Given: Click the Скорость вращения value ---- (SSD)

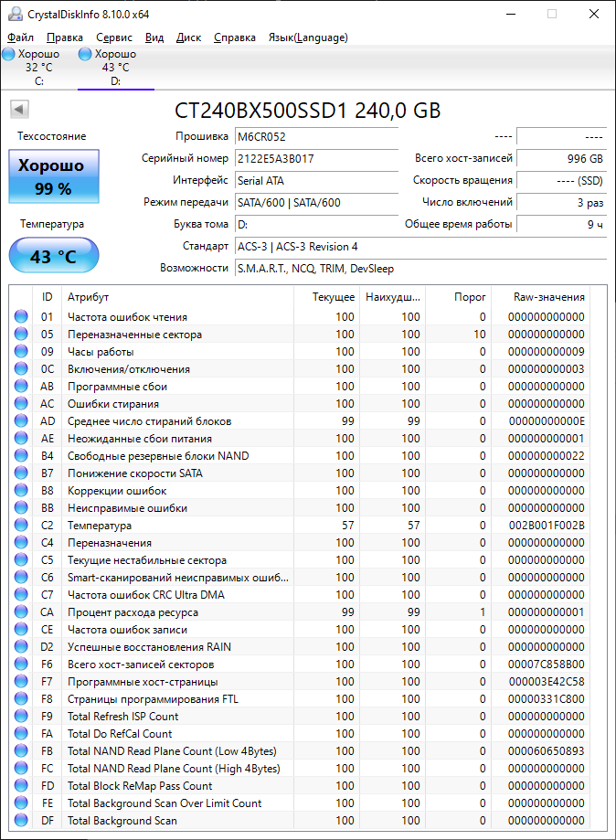Looking at the screenshot, I should [x=561, y=181].
